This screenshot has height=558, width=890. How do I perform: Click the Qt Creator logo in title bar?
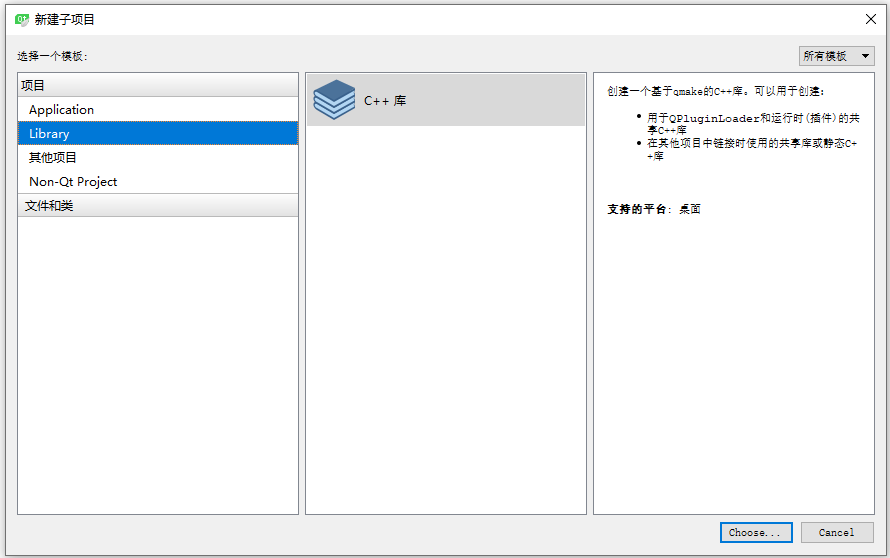pos(22,20)
